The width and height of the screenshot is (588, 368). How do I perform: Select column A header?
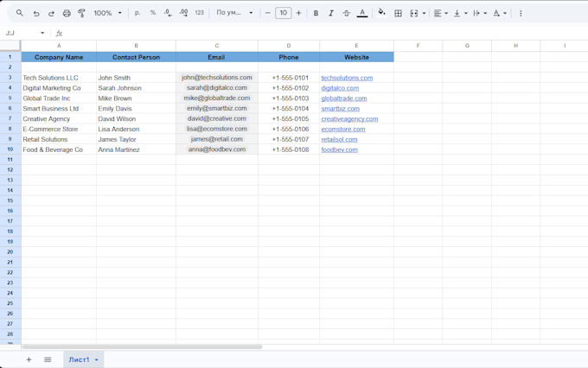tap(59, 45)
